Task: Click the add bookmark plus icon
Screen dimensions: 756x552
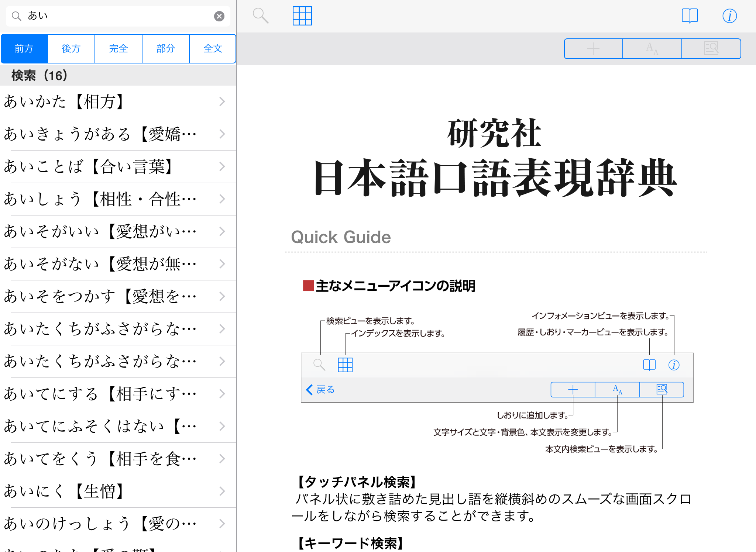Action: [593, 49]
